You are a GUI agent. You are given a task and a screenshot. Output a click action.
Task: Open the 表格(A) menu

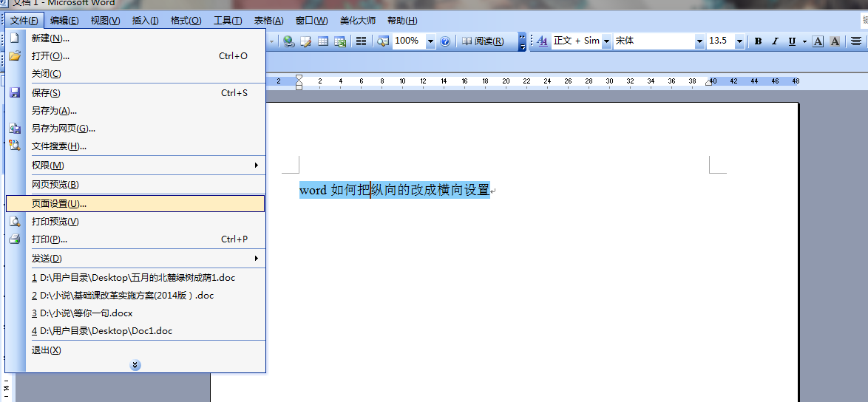[x=268, y=21]
